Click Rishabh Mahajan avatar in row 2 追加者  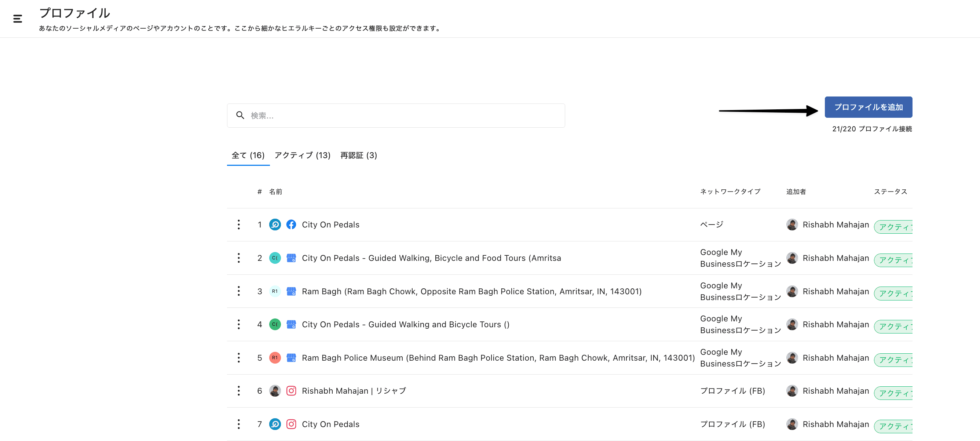[x=792, y=258]
